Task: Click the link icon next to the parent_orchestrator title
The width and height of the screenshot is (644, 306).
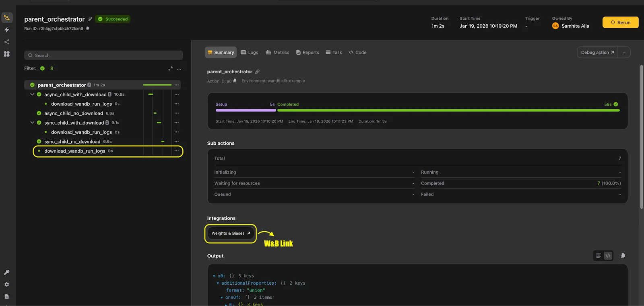Action: tap(90, 19)
